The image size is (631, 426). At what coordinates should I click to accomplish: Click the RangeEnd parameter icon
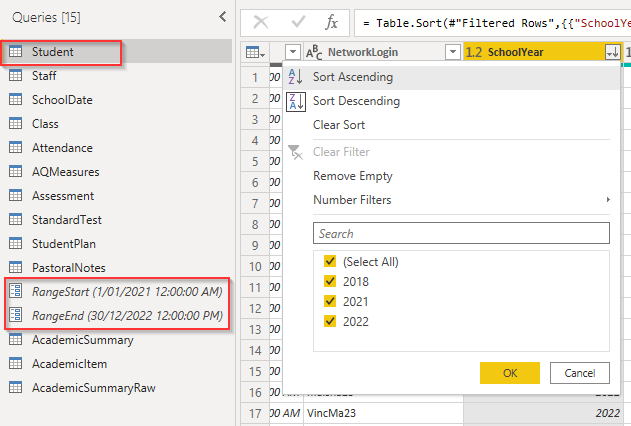[16, 315]
